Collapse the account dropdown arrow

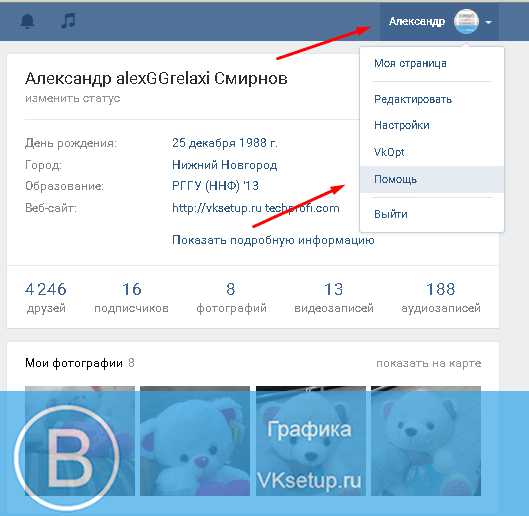[488, 22]
